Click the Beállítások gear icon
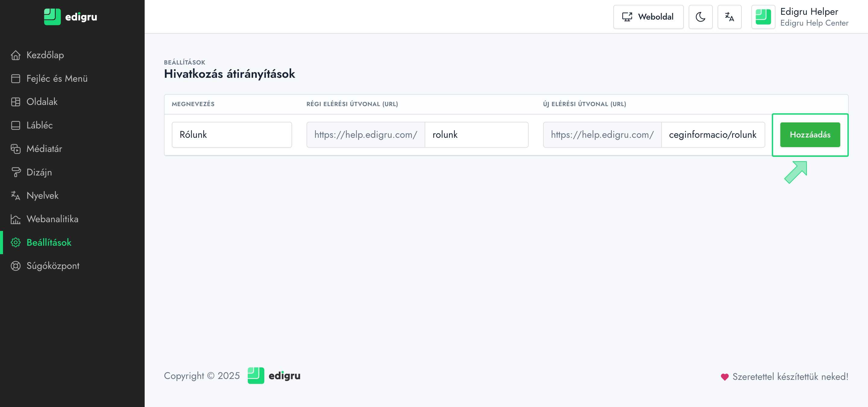The width and height of the screenshot is (868, 407). coord(15,242)
